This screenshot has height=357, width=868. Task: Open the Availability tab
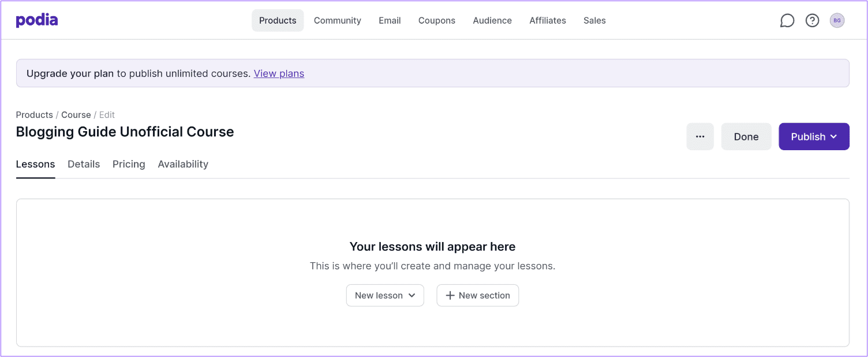coord(183,164)
